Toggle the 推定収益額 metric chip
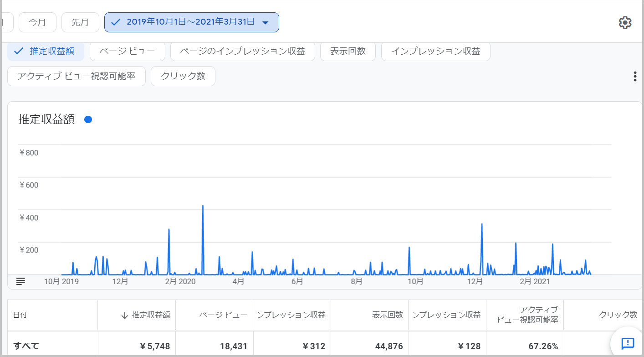The width and height of the screenshot is (644, 357). (46, 51)
